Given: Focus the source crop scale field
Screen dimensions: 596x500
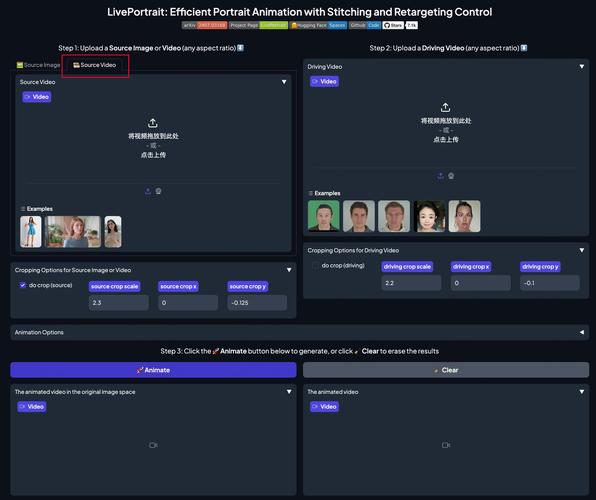Looking at the screenshot, I should (x=119, y=303).
